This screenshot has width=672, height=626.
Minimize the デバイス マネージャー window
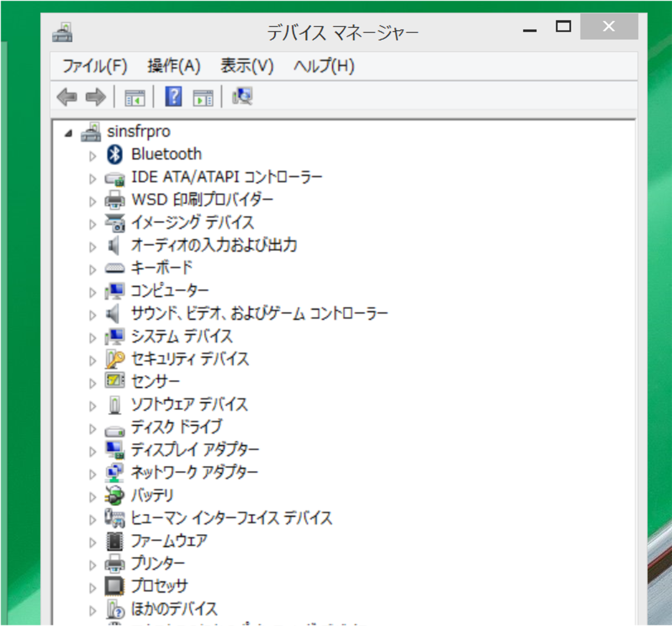[x=530, y=29]
